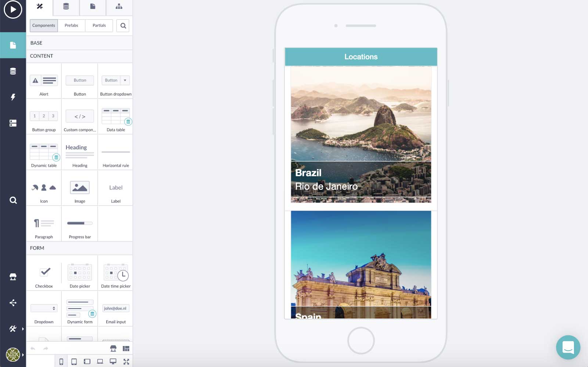Select the data stack top tab
Screen dimensions: 588x367
pyautogui.click(x=66, y=7)
